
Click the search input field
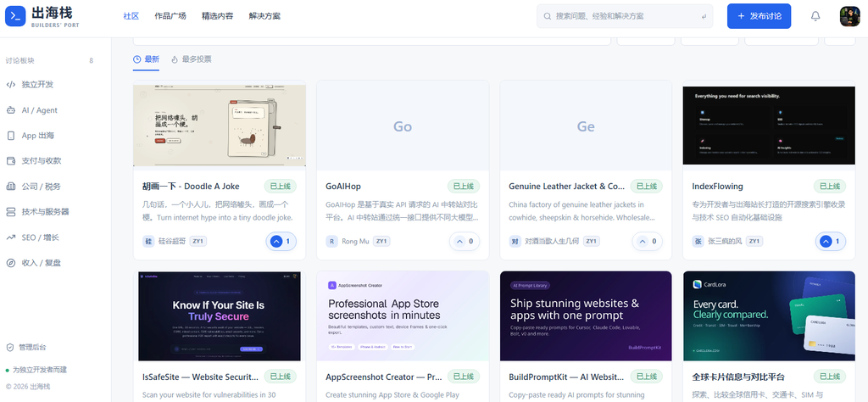coord(625,16)
